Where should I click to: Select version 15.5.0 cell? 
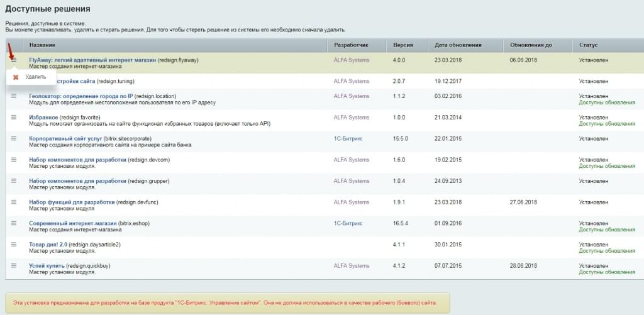400,139
